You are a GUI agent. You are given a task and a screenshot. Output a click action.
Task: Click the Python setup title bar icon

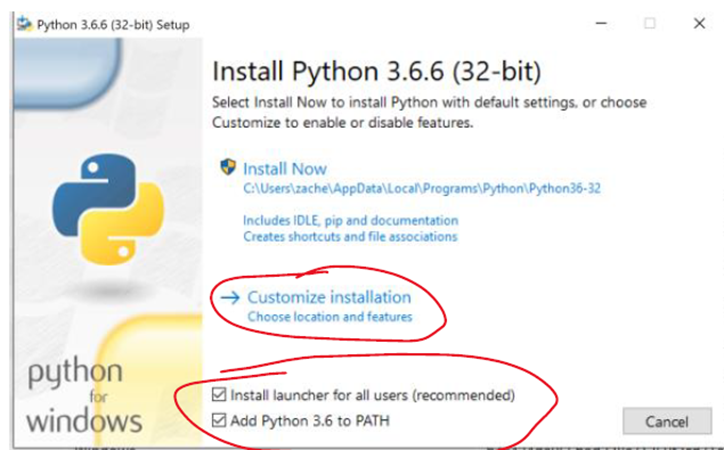click(24, 24)
